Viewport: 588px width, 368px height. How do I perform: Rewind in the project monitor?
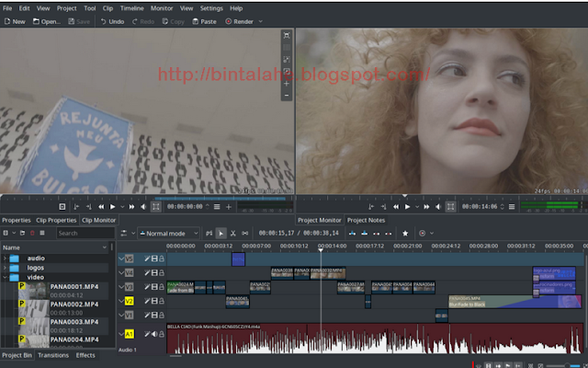(396, 206)
